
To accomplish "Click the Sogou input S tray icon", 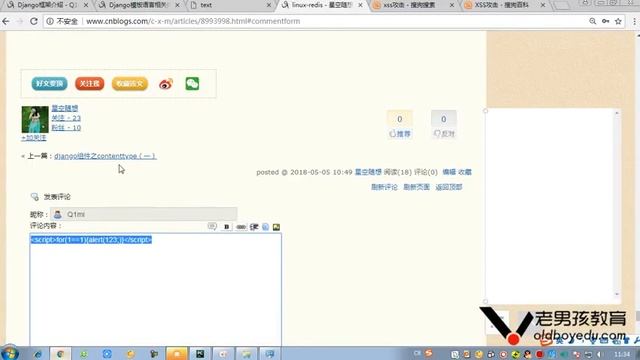I will point(429,353).
